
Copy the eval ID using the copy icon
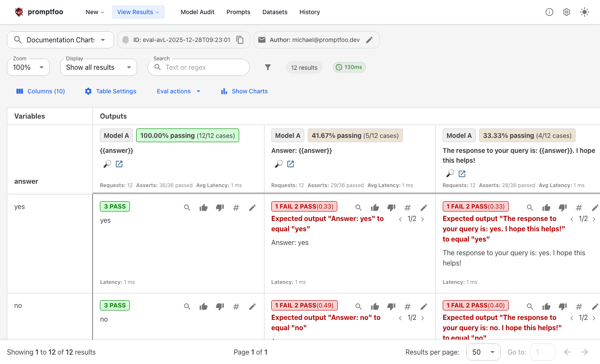click(x=240, y=39)
